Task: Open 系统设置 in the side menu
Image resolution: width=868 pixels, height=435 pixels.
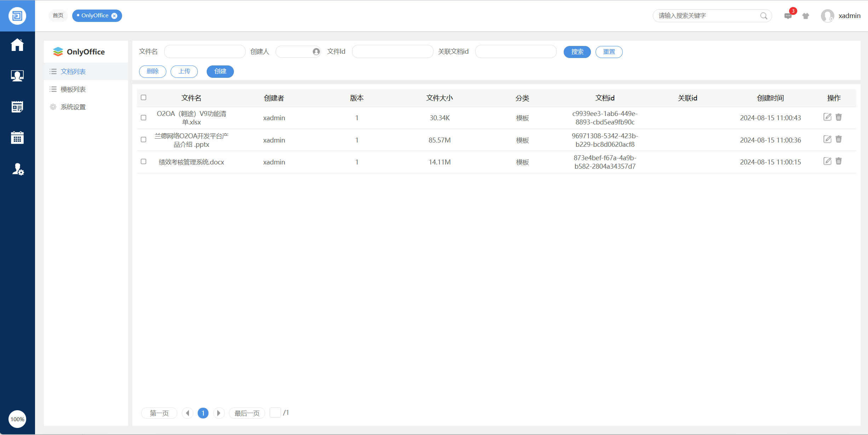Action: [x=73, y=107]
